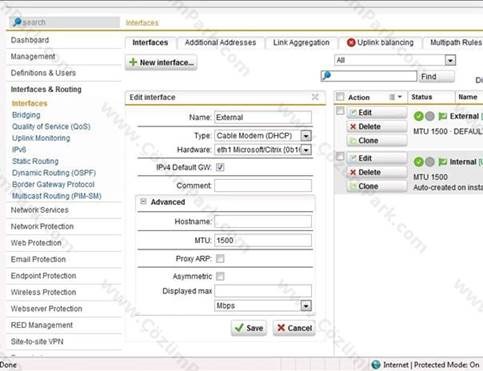Image resolution: width=483 pixels, height=371 pixels.
Task: Open Network Protection menu
Action: (x=42, y=226)
